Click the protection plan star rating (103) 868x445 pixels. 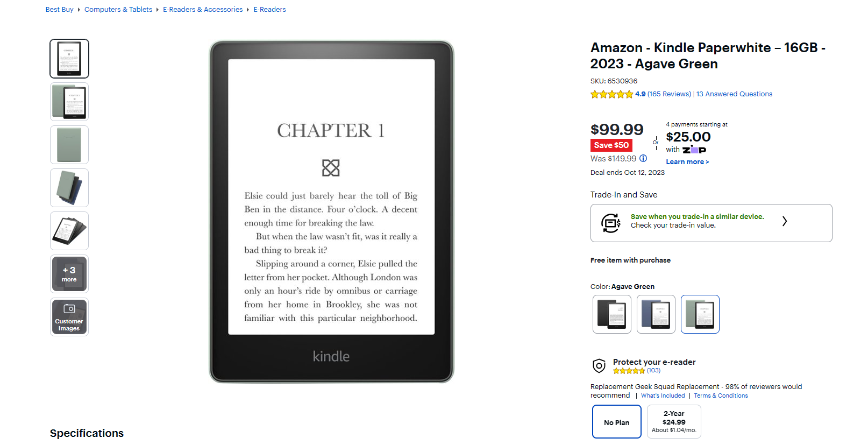(x=637, y=371)
